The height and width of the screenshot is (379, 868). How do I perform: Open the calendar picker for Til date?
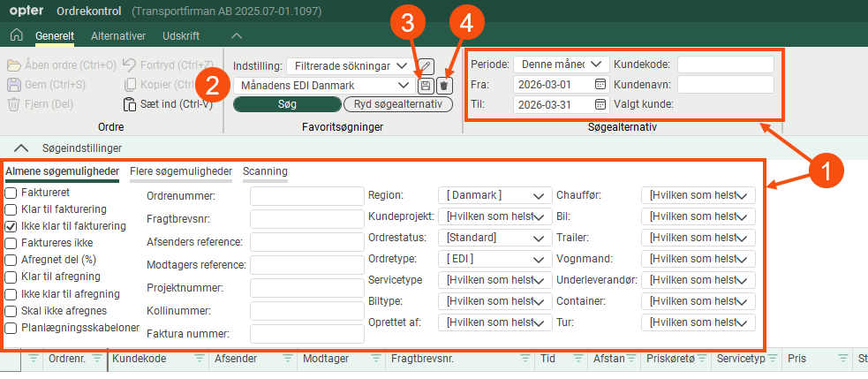coord(600,104)
